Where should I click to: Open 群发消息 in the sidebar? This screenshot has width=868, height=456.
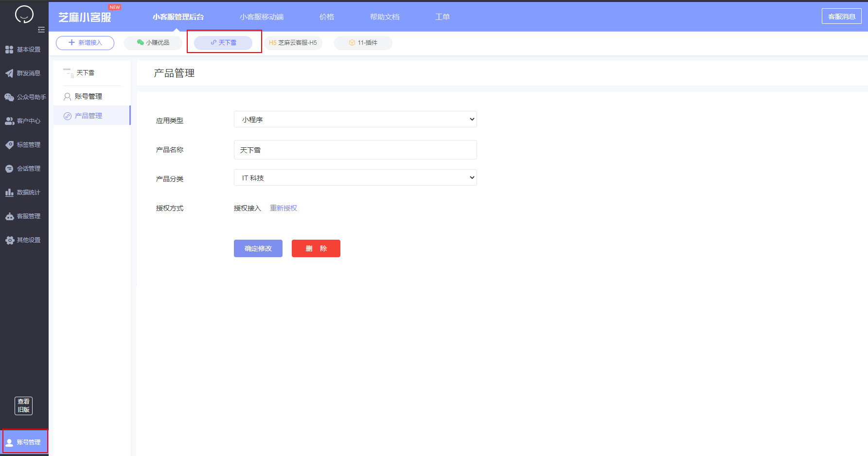[24, 73]
